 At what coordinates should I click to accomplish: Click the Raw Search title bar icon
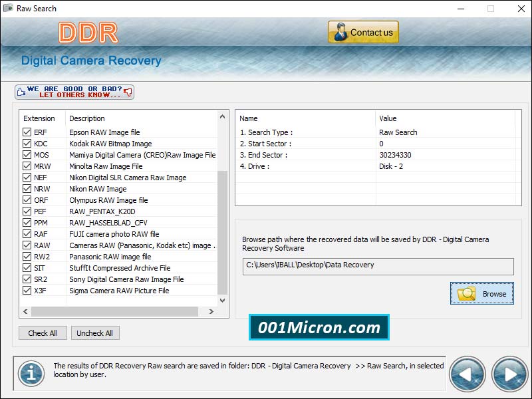(8, 9)
